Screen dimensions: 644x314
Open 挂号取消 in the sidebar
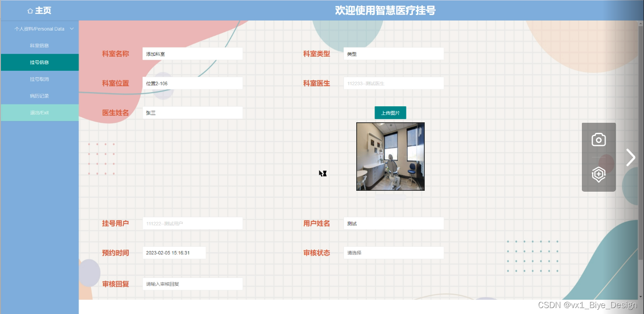(x=39, y=79)
